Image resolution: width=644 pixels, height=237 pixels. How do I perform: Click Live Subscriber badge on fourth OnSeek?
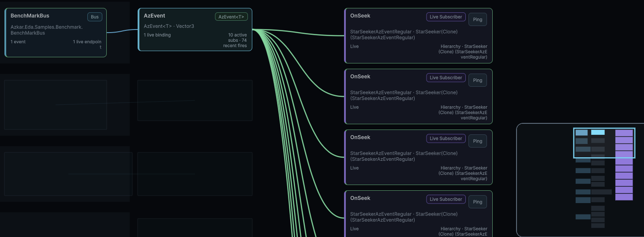point(446,199)
